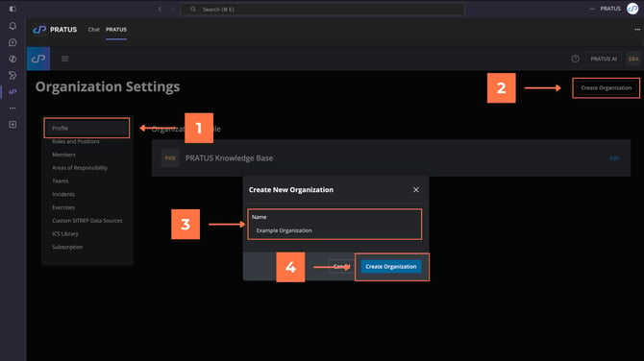Click the add app plus icon
The height and width of the screenshot is (361, 644).
coord(12,124)
